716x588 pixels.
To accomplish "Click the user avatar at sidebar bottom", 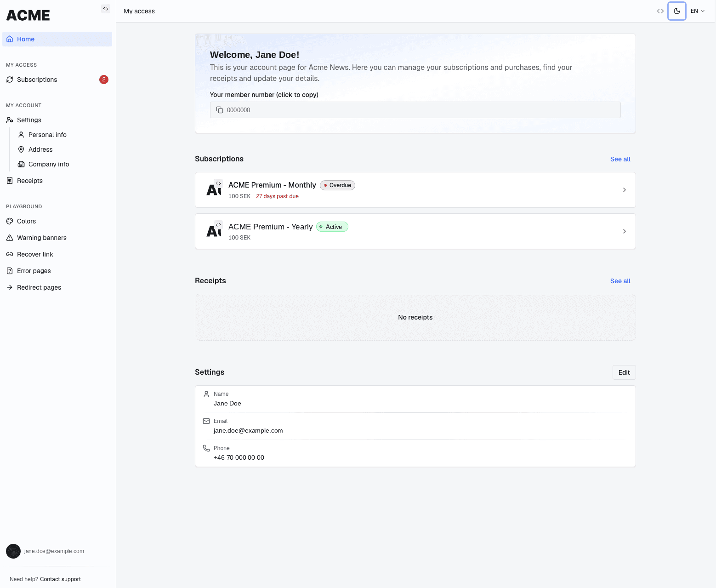I will [13, 551].
